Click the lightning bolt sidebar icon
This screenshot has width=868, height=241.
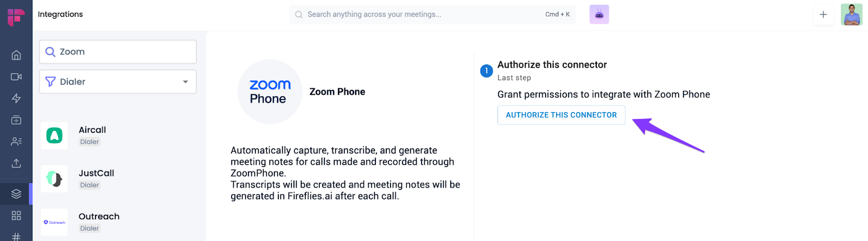point(16,98)
